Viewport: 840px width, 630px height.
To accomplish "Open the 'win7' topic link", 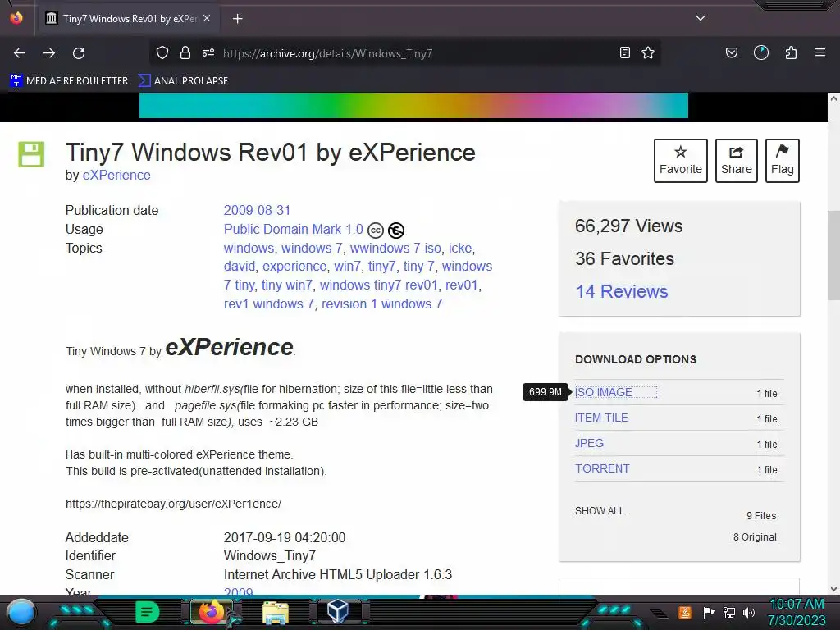I will 347,267.
